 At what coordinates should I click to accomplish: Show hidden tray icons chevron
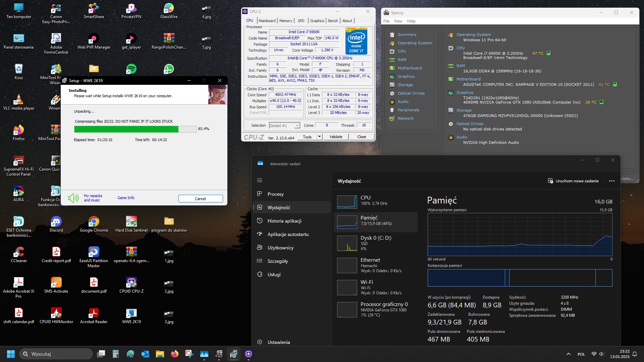coord(569,354)
